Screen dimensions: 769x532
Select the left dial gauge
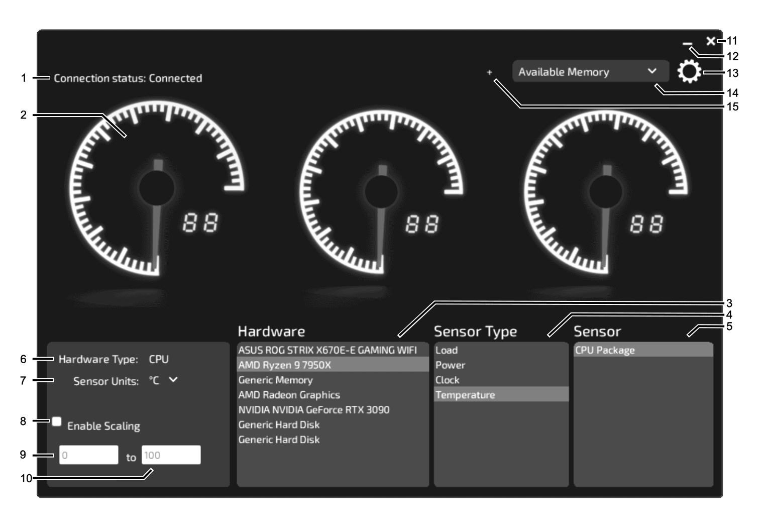click(157, 189)
